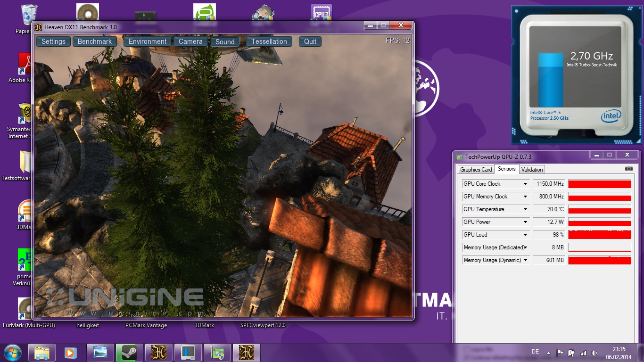Open the Memory Usage (Dynamic) dropdown
The image size is (644, 362).
pyautogui.click(x=525, y=260)
